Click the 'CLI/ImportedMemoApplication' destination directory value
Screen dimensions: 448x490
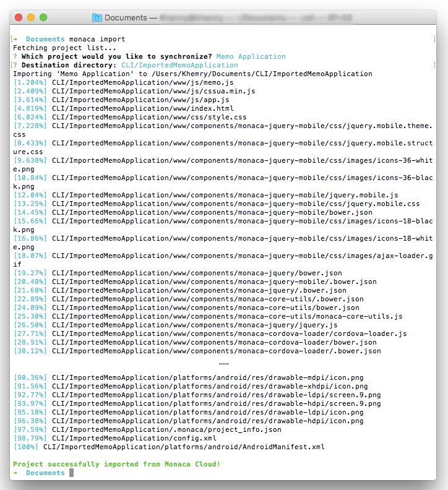point(179,65)
